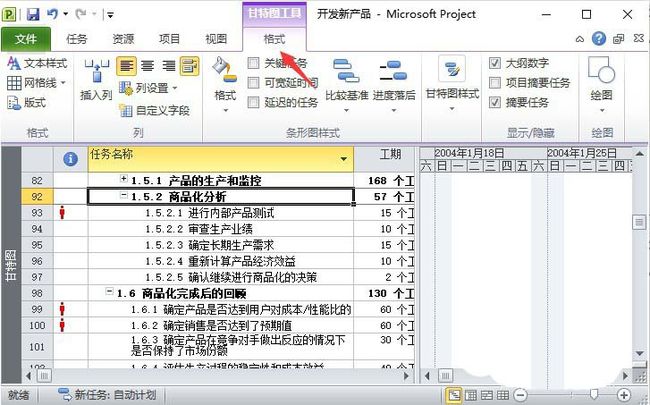Viewport: 650px width, 405px height.
Task: Align column text left
Action: [126, 66]
